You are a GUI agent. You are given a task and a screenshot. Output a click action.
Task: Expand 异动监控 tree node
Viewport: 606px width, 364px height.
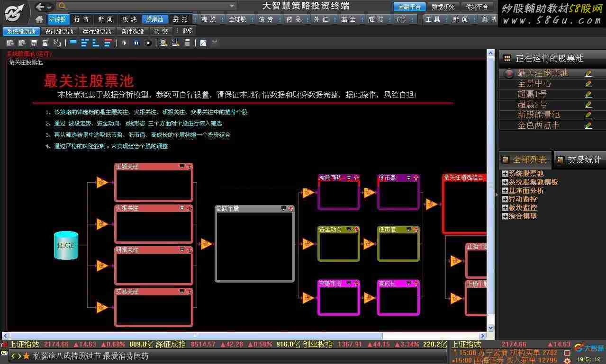tap(505, 199)
